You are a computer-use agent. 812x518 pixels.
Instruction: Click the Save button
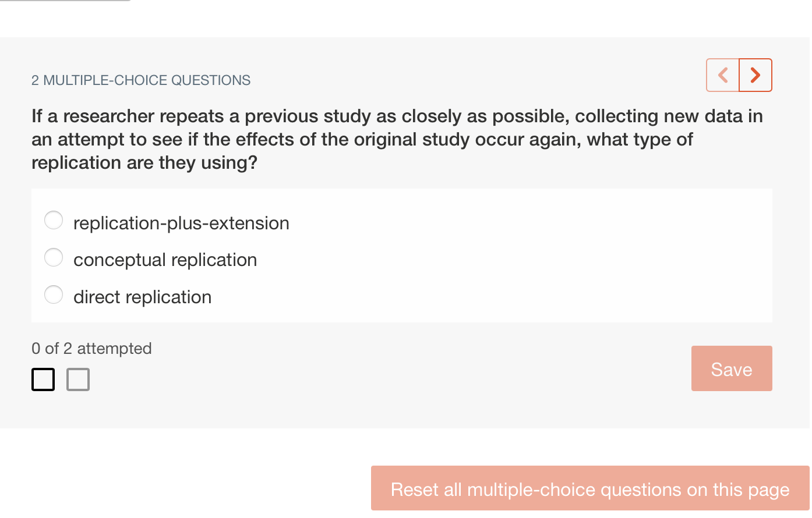[x=732, y=368]
